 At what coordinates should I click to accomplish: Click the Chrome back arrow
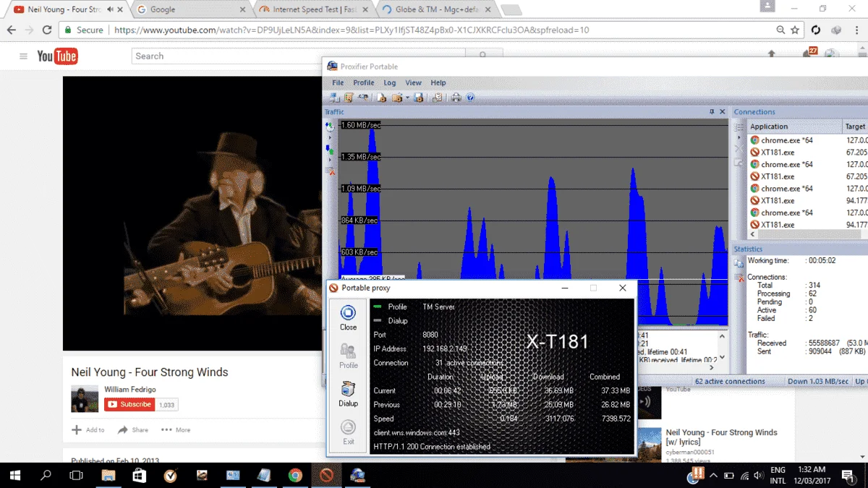[x=11, y=30]
